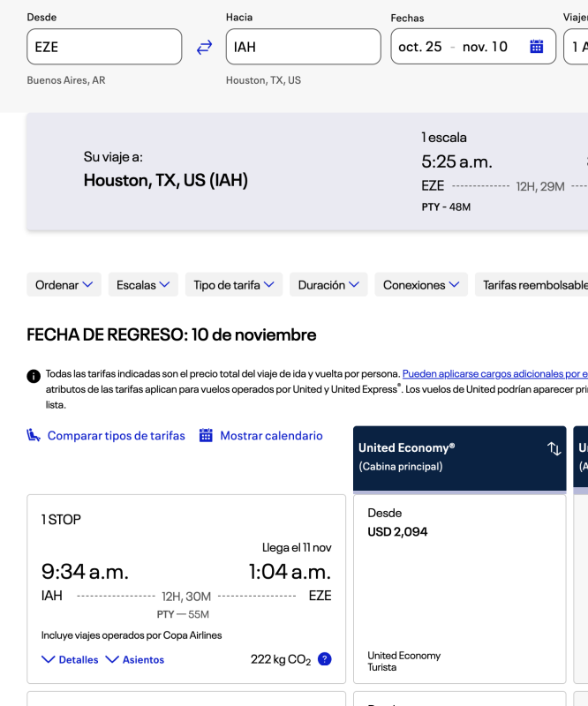Click the CO2 emissions help question mark icon

coord(324,659)
